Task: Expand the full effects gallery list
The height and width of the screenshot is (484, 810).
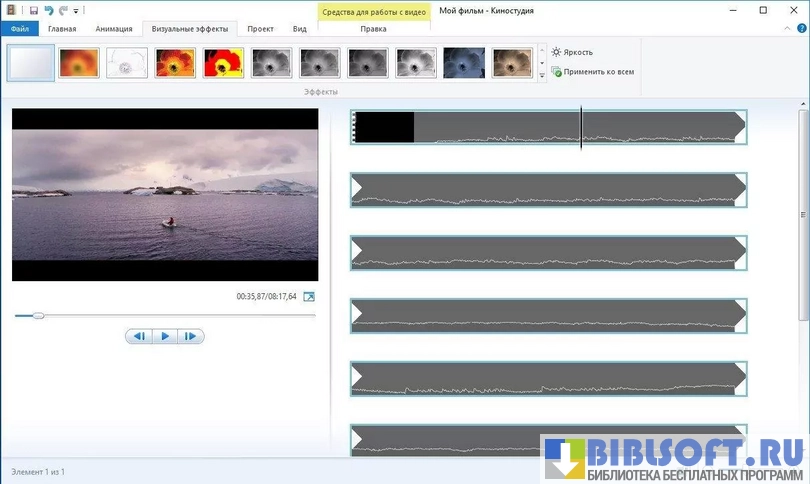Action: click(542, 75)
